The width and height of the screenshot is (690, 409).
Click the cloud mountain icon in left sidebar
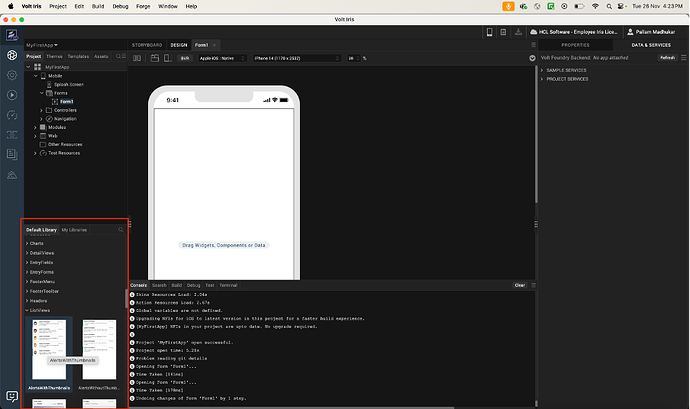coord(12,175)
